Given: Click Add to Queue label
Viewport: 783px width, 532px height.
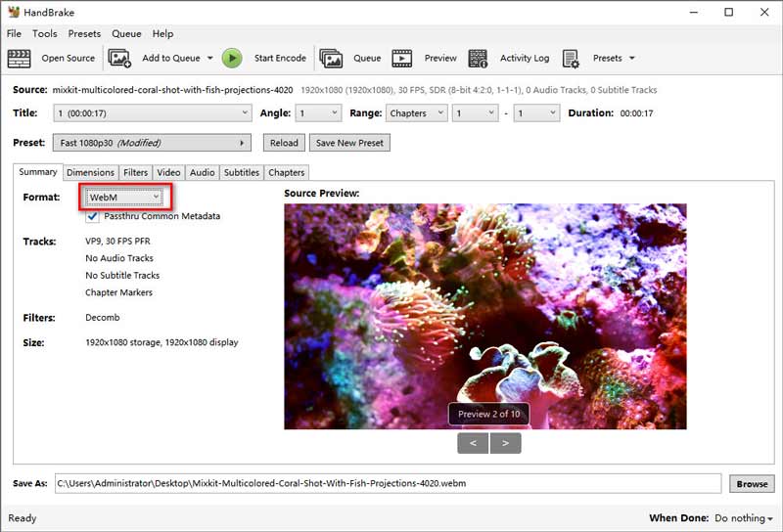Looking at the screenshot, I should (x=170, y=58).
